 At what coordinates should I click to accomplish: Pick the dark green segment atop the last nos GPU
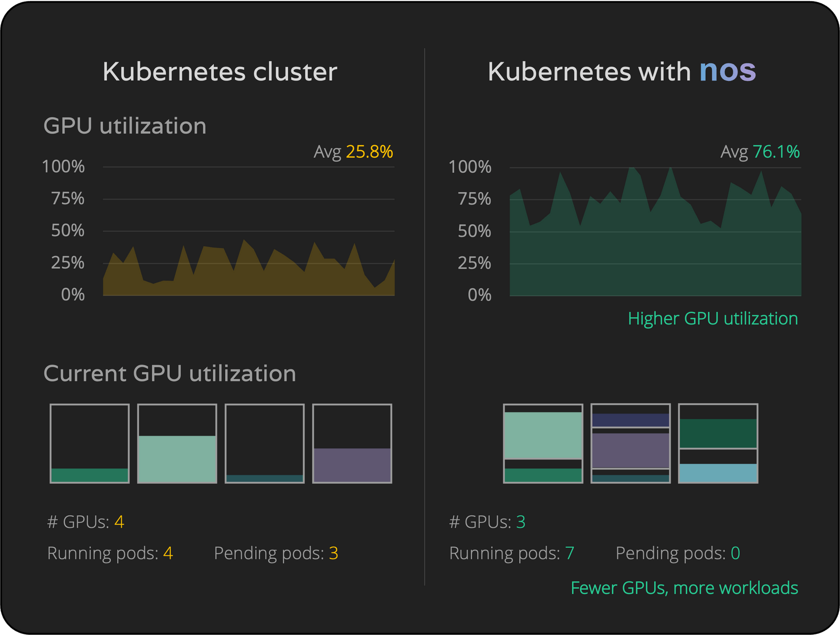coord(718,433)
